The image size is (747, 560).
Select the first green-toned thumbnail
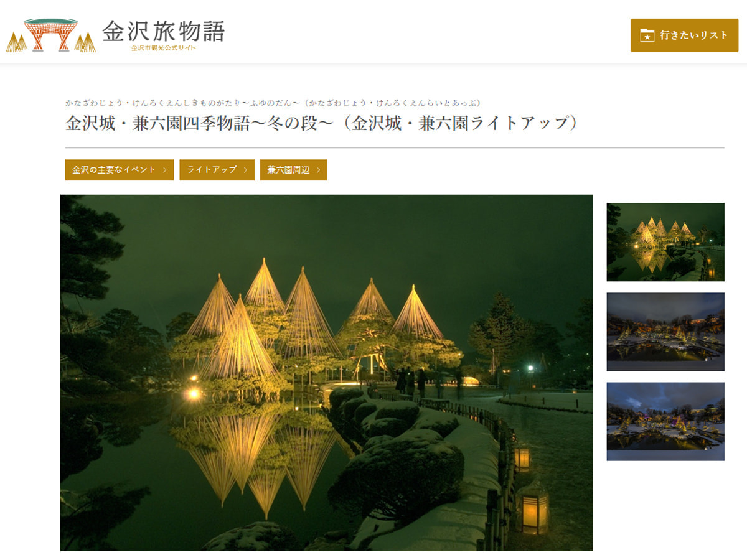665,242
